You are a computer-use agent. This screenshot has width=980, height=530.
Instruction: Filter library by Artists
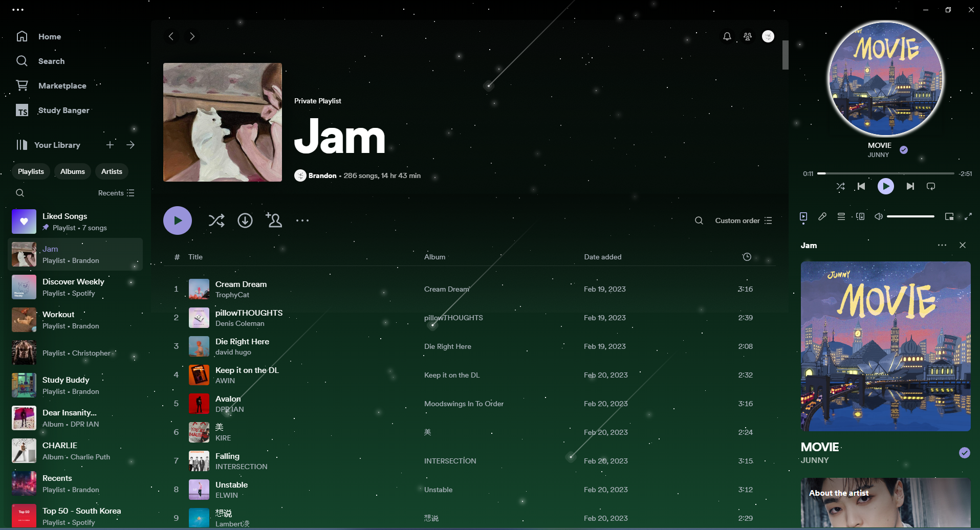point(112,171)
